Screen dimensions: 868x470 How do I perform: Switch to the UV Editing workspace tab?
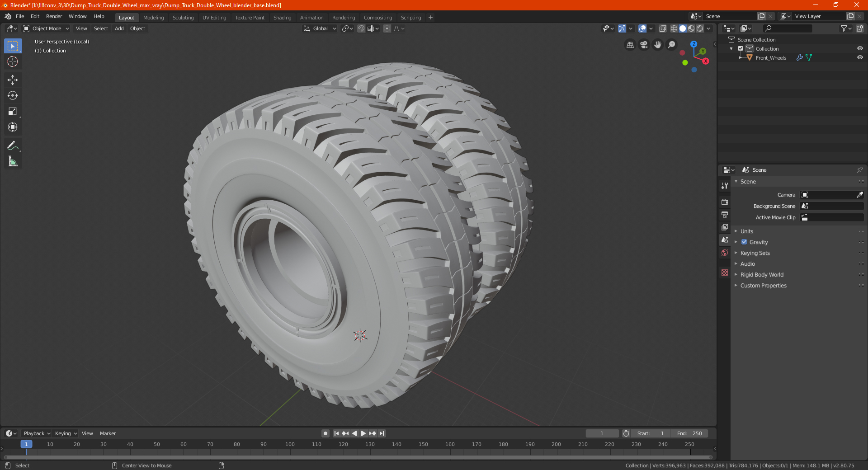[214, 18]
